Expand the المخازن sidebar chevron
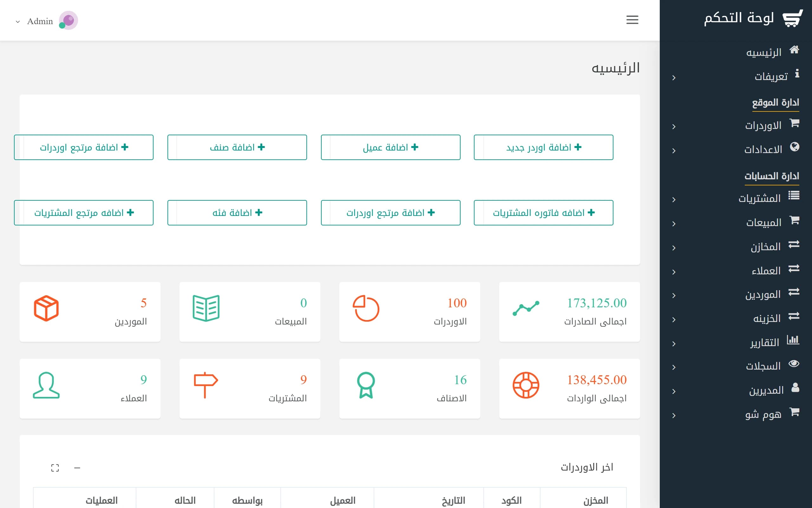812x508 pixels. point(674,248)
